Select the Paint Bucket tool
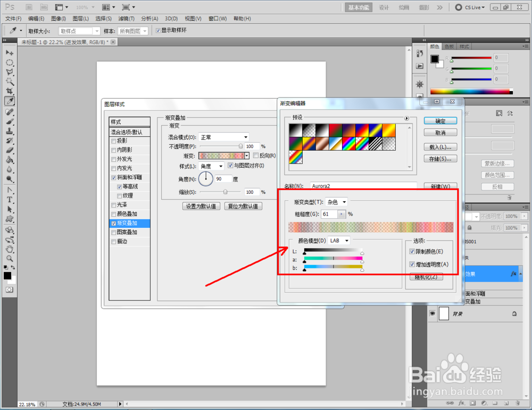 pyautogui.click(x=10, y=160)
